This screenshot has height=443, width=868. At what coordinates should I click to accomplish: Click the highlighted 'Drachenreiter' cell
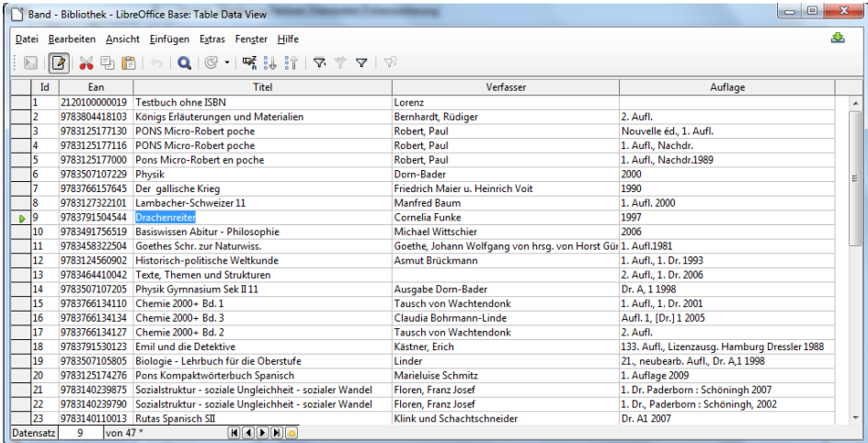point(263,217)
